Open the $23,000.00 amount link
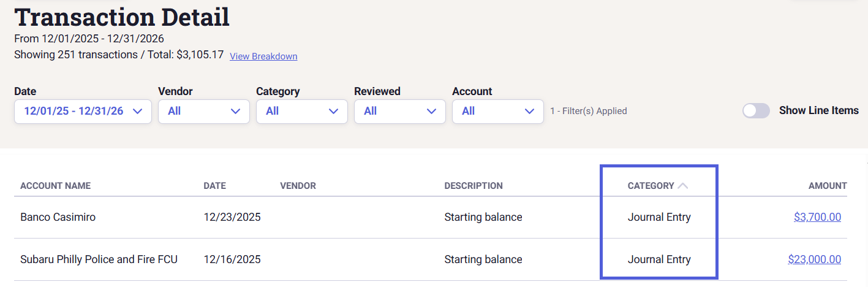The height and width of the screenshot is (287, 868). 814,259
